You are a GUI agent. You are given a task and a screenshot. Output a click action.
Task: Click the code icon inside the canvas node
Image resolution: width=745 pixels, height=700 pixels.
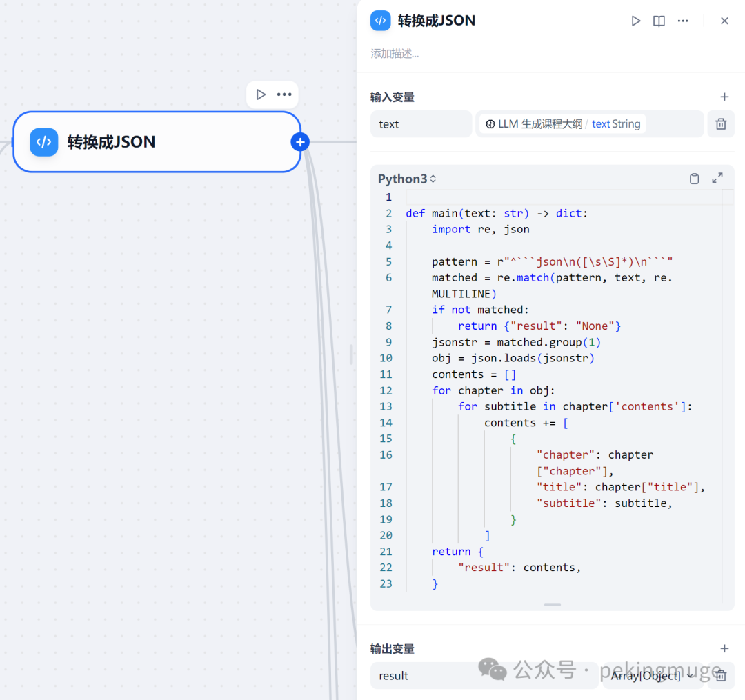click(x=43, y=142)
